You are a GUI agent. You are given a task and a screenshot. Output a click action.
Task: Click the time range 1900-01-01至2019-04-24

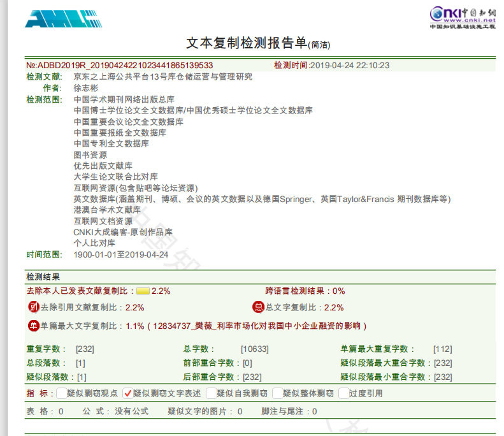pos(121,255)
